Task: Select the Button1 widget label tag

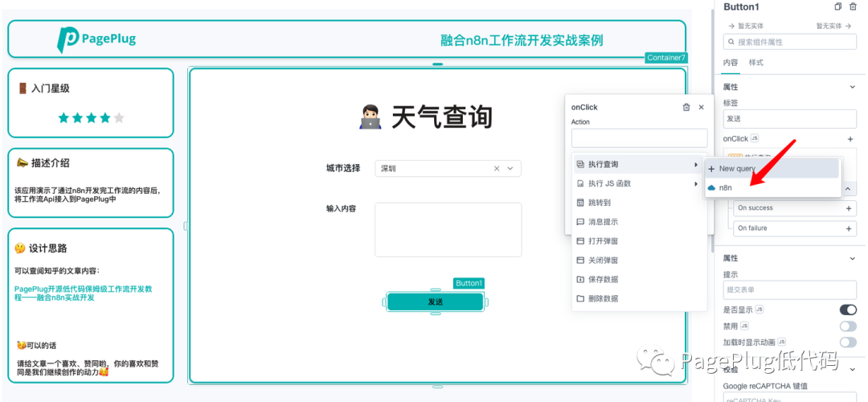Action: click(x=469, y=283)
